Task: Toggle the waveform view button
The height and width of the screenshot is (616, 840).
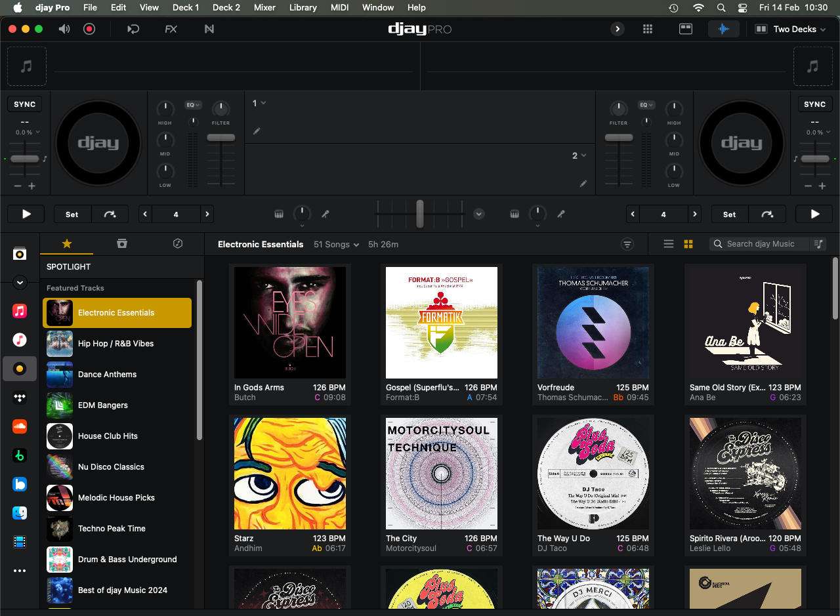Action: pos(724,29)
